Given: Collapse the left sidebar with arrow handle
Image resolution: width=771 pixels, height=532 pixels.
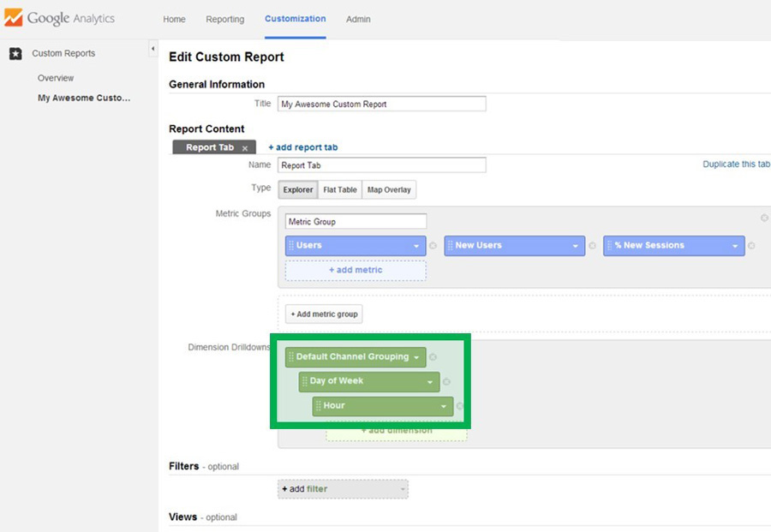Looking at the screenshot, I should click(x=153, y=50).
